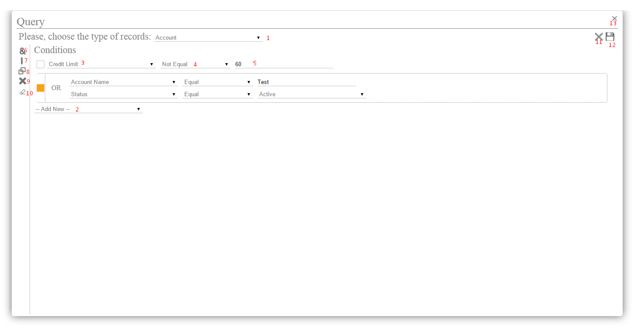Close the Query dialog with top-right X
The width and height of the screenshot is (644, 330).
[614, 18]
